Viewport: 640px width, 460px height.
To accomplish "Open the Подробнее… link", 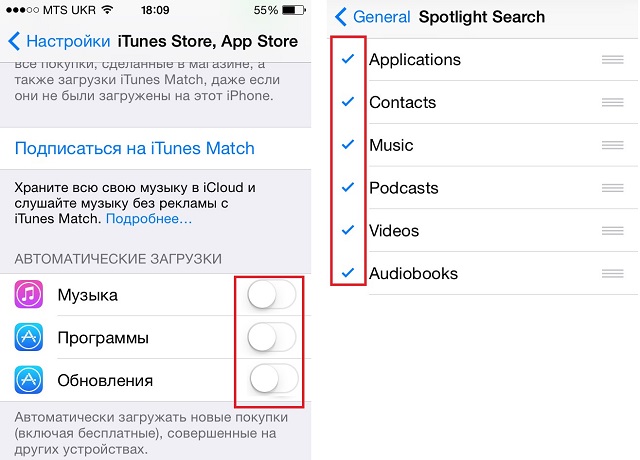I will (149, 219).
